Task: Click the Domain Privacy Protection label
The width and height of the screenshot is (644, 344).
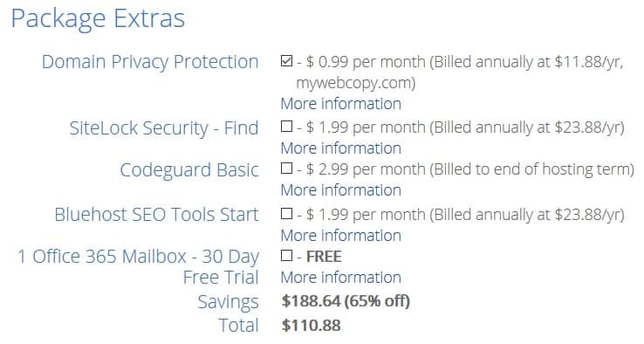Action: click(x=150, y=62)
